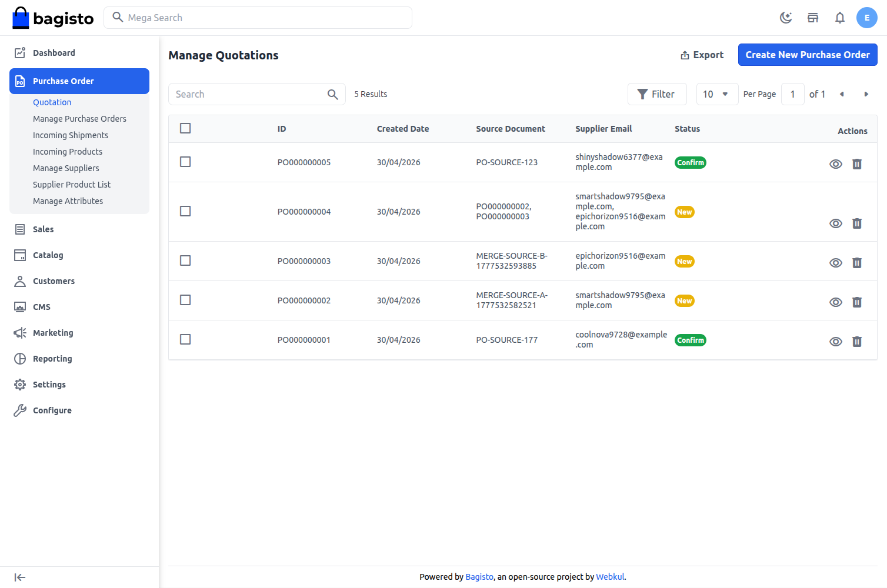The image size is (887, 588).
Task: Open the per-page dropdown showing 10
Action: coord(717,94)
